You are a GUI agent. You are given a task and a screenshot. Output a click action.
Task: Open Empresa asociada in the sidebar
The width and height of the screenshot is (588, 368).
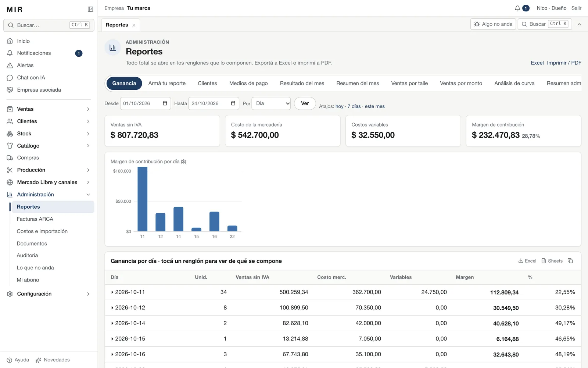tap(49, 90)
